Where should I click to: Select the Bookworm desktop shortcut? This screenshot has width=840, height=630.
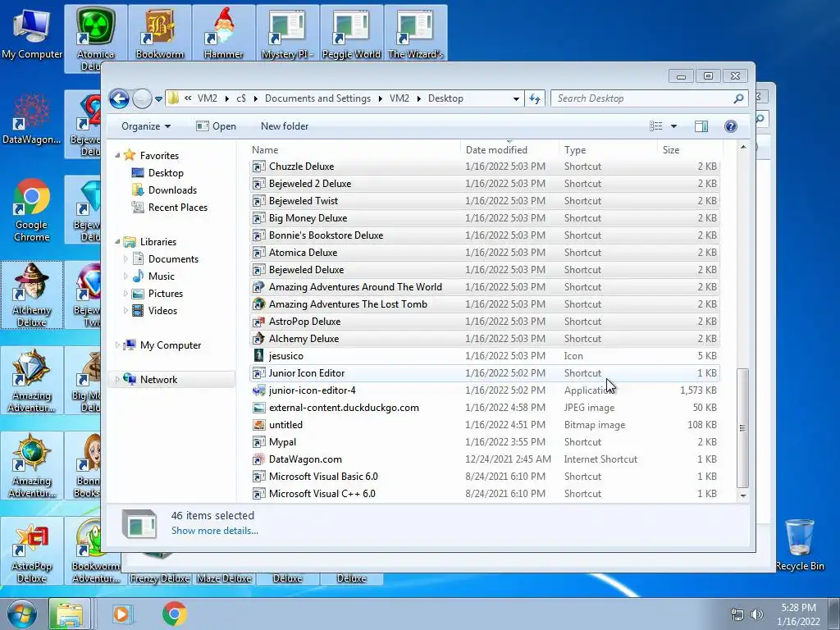click(x=160, y=33)
